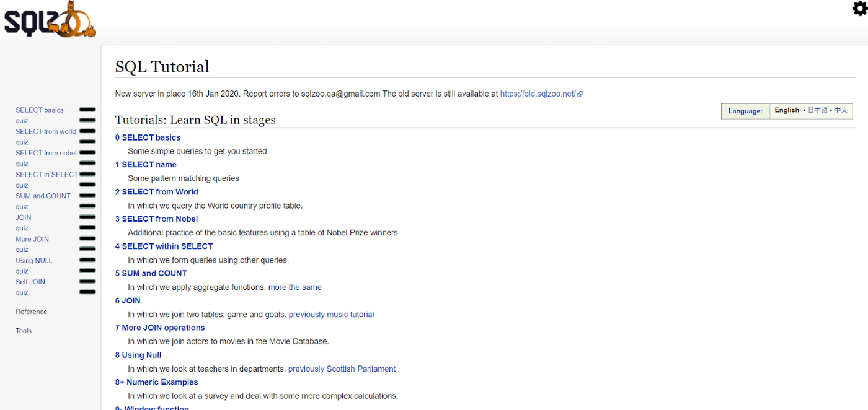868x410 pixels.
Task: Click progress bar beside sidebar Self JOIN
Action: tap(87, 282)
